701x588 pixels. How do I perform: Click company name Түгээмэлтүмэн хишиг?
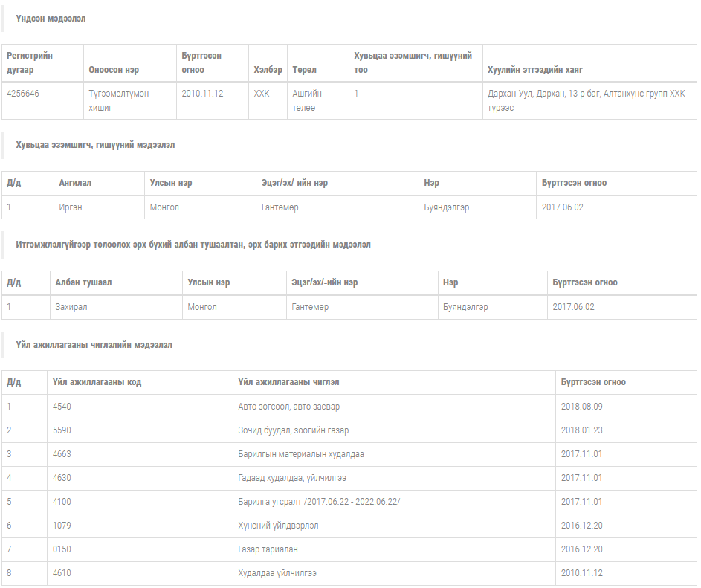pyautogui.click(x=119, y=100)
